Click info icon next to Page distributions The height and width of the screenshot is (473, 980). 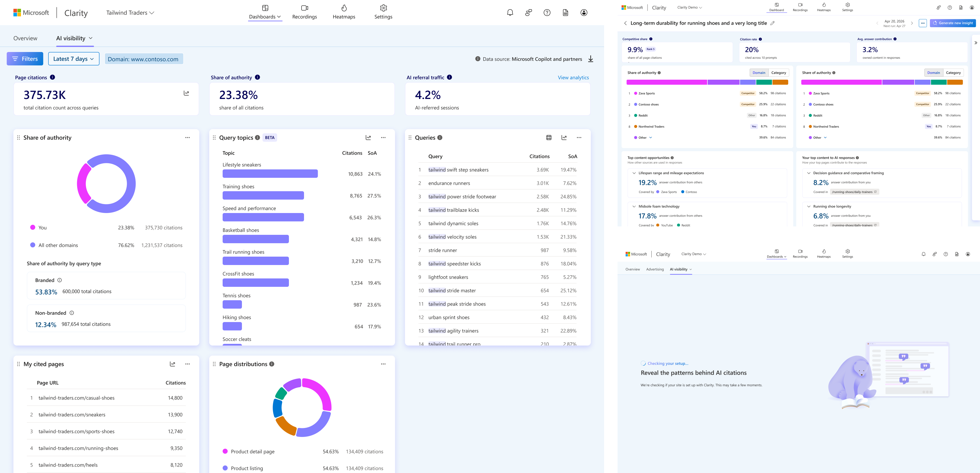[272, 364]
